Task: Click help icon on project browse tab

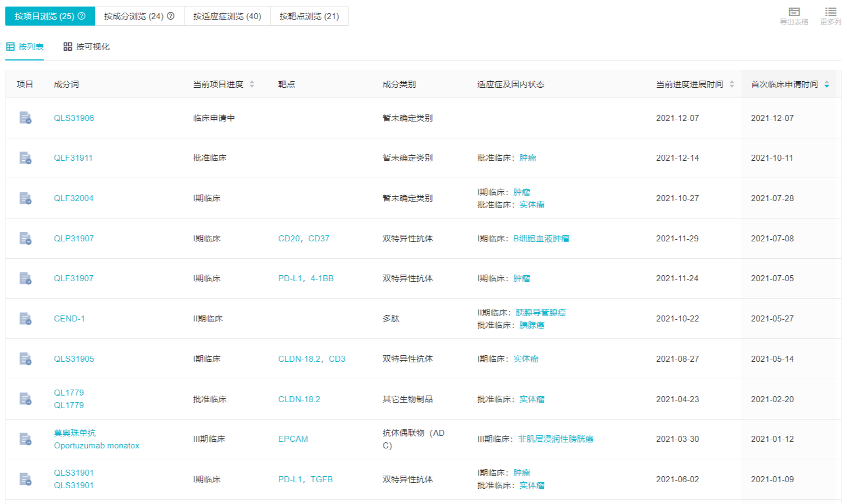Action: point(82,16)
